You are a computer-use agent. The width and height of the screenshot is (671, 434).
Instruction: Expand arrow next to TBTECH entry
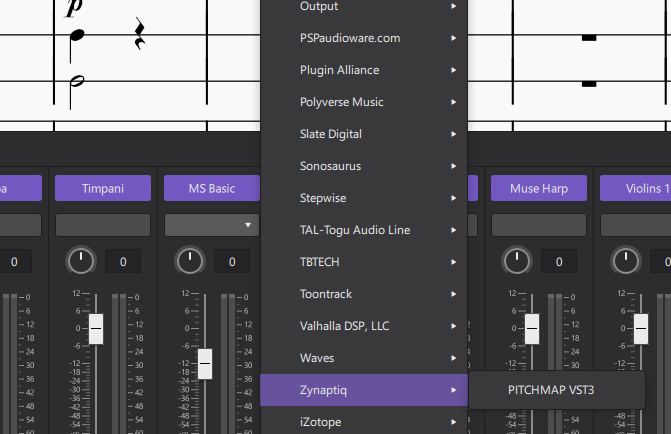click(453, 262)
